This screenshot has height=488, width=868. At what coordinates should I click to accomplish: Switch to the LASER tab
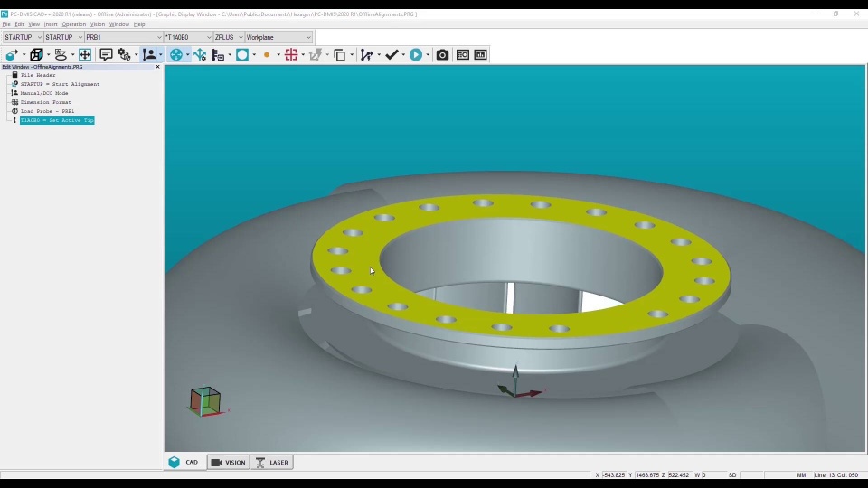coord(272,463)
